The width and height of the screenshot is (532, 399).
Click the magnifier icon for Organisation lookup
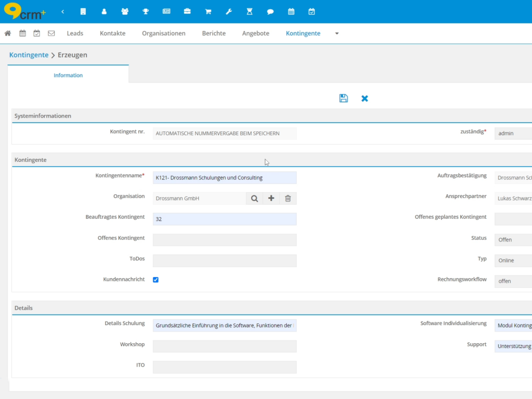pyautogui.click(x=254, y=198)
